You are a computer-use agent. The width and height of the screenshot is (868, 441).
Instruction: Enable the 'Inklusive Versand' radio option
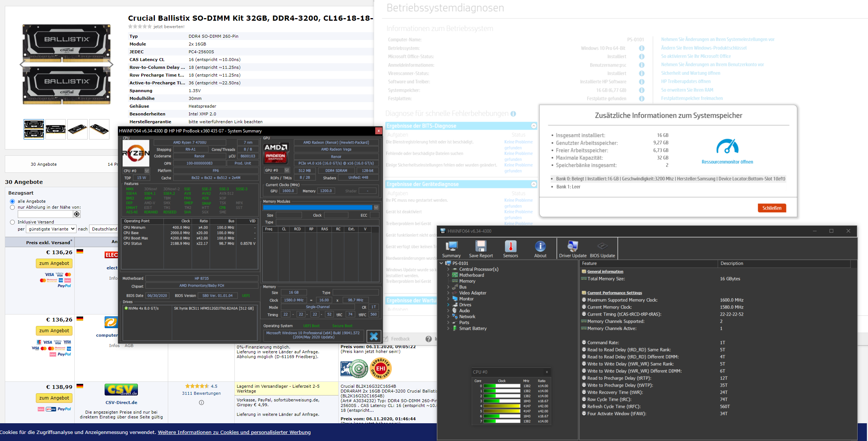tap(13, 222)
